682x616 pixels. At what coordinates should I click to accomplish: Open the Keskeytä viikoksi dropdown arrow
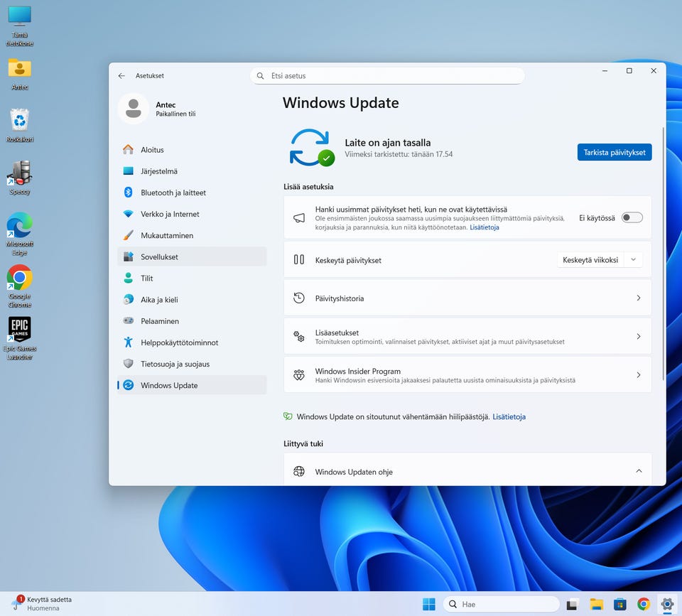click(633, 260)
